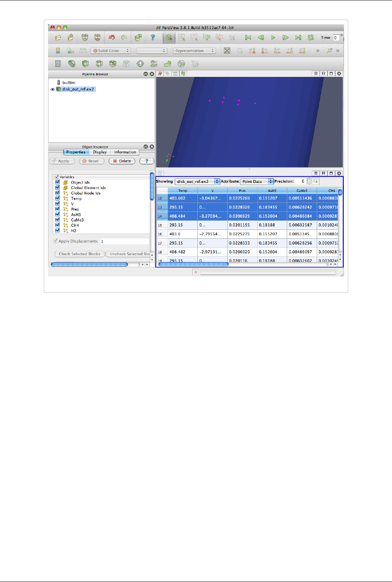
Task: Click the Temp column header
Action: point(183,191)
